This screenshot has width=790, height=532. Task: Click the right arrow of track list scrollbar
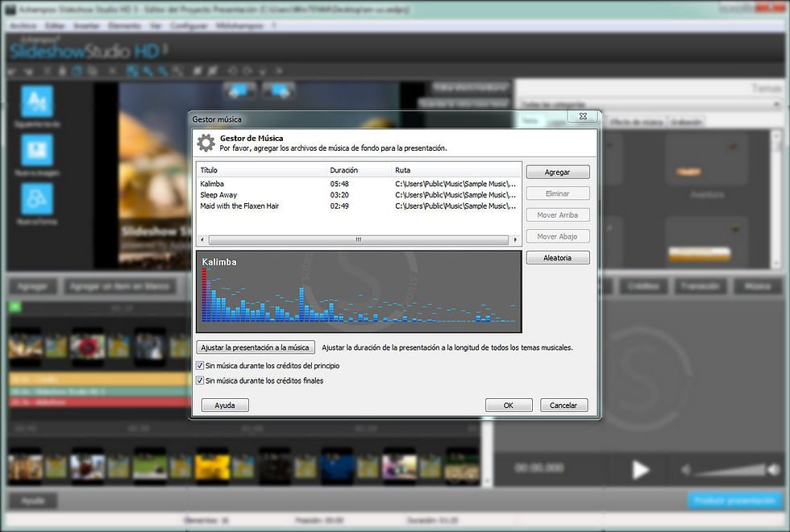coord(515,240)
